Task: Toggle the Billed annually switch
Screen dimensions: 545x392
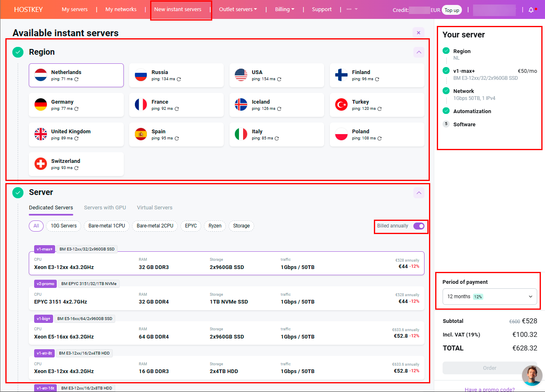Action: [x=419, y=226]
